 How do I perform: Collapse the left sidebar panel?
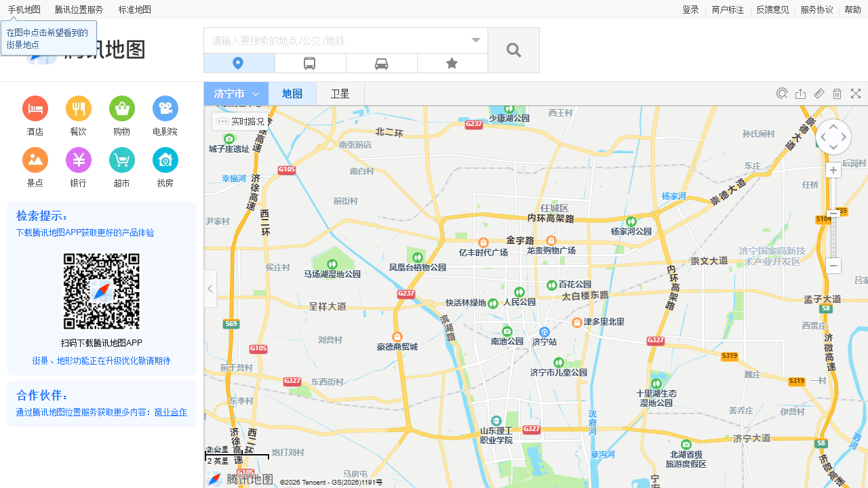[x=210, y=289]
